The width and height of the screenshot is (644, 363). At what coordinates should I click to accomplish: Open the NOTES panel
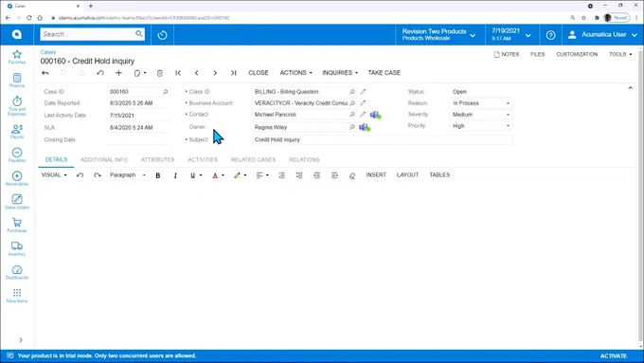(507, 54)
